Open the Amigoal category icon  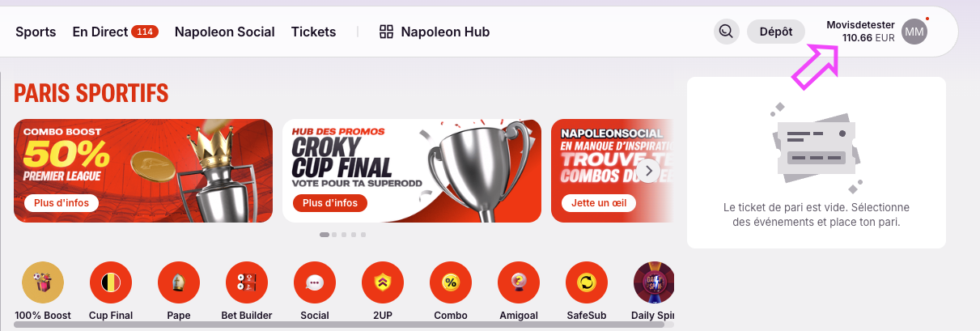click(519, 282)
